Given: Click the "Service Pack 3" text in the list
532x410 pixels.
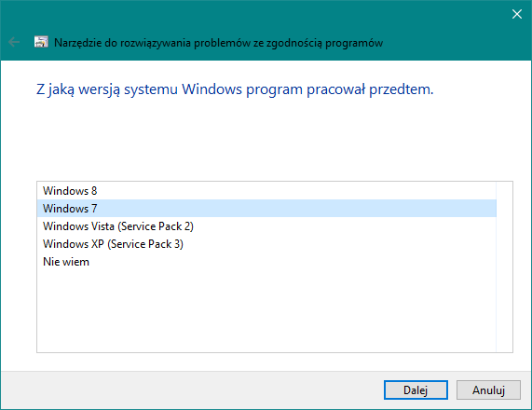Looking at the screenshot, I should coord(145,244).
